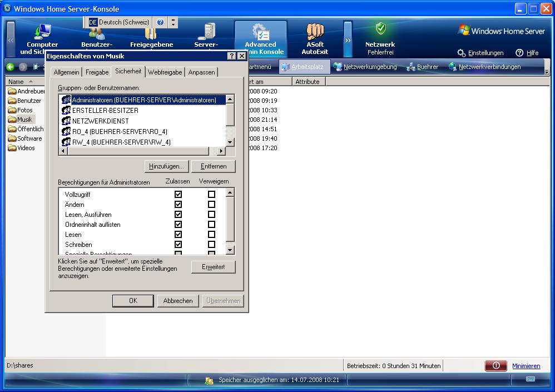Click the DE Deutsch (Schweiz) language selector
The image size is (555, 392).
[x=119, y=22]
